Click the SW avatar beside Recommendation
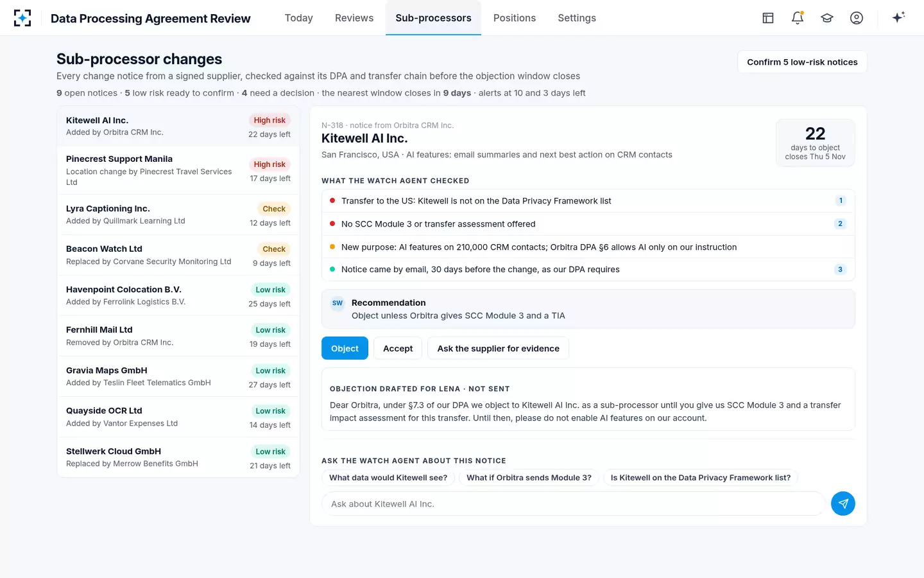This screenshot has height=578, width=924. tap(338, 303)
